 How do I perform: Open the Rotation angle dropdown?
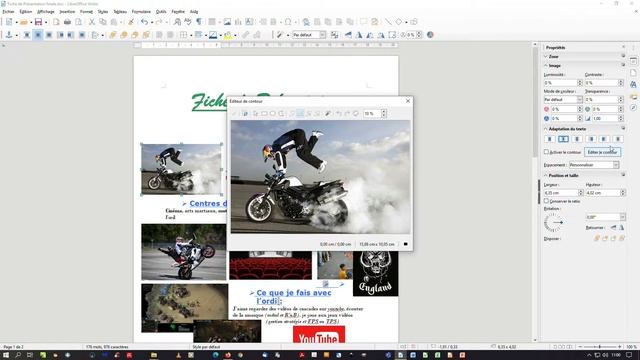pos(622,217)
